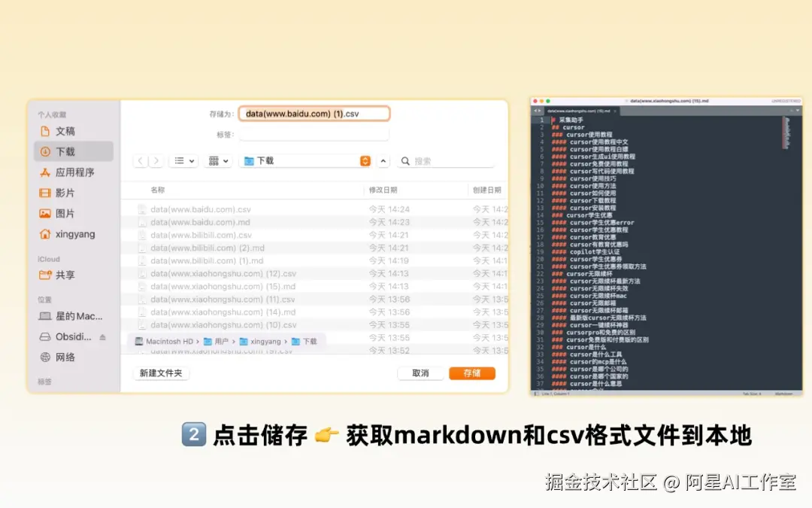812x508 pixels.
Task: Click the Sublime Text status bar line indicator
Action: pos(555,394)
